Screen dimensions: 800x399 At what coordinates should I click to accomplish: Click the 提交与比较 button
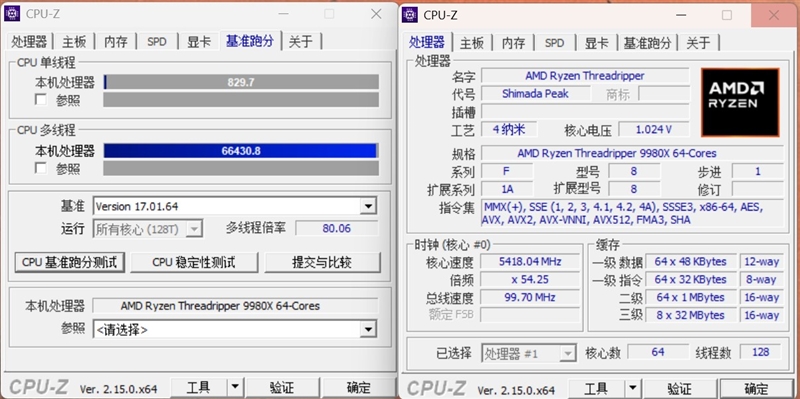pyautogui.click(x=322, y=262)
